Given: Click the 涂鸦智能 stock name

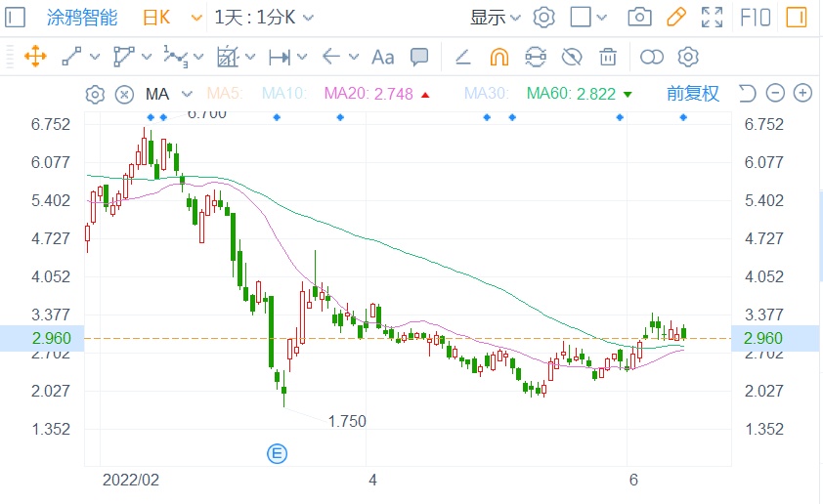Looking at the screenshot, I should (81, 18).
